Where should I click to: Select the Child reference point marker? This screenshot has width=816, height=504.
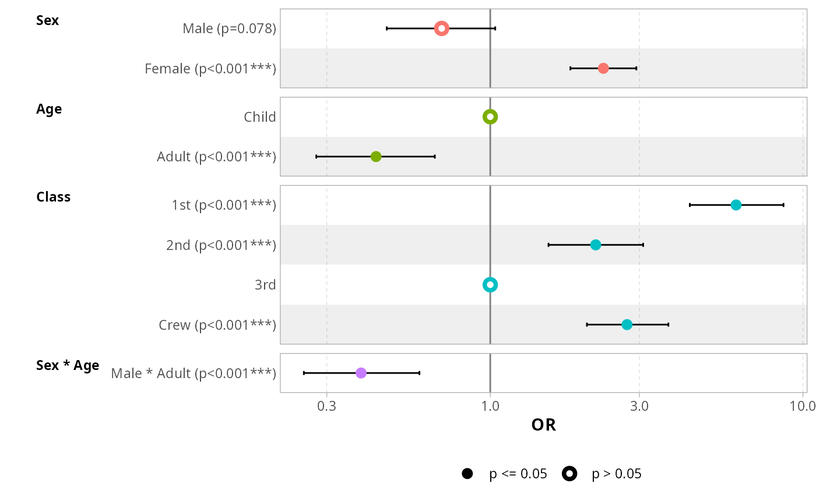click(490, 117)
